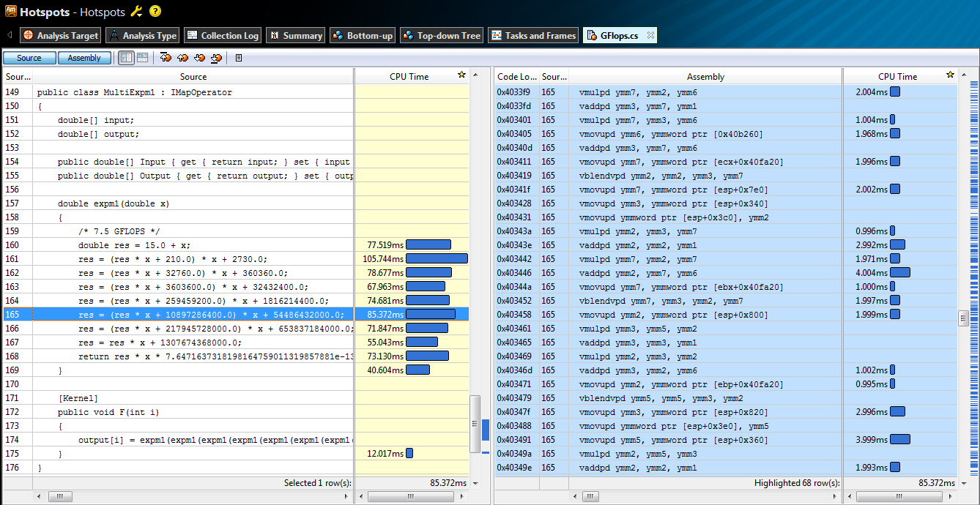This screenshot has width=980, height=505.
Task: Click vmovupd instruction at 0x403405
Action: 670,134
